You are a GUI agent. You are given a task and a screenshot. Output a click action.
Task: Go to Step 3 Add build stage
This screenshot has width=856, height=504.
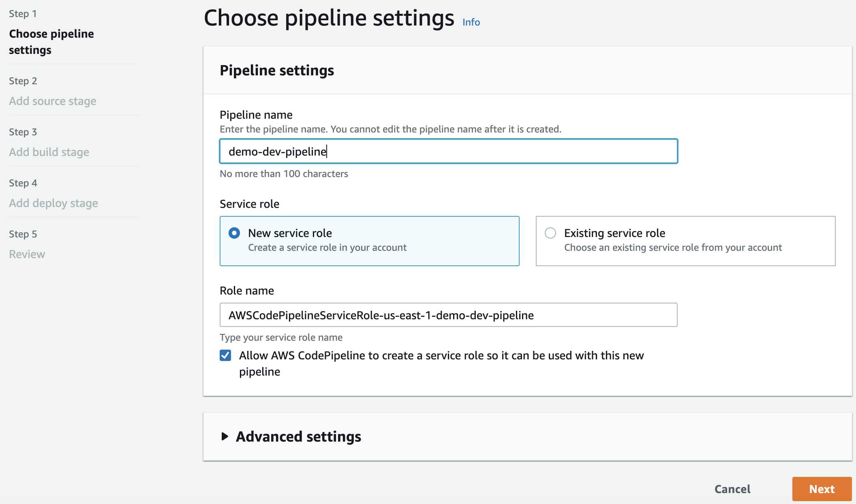(x=49, y=152)
